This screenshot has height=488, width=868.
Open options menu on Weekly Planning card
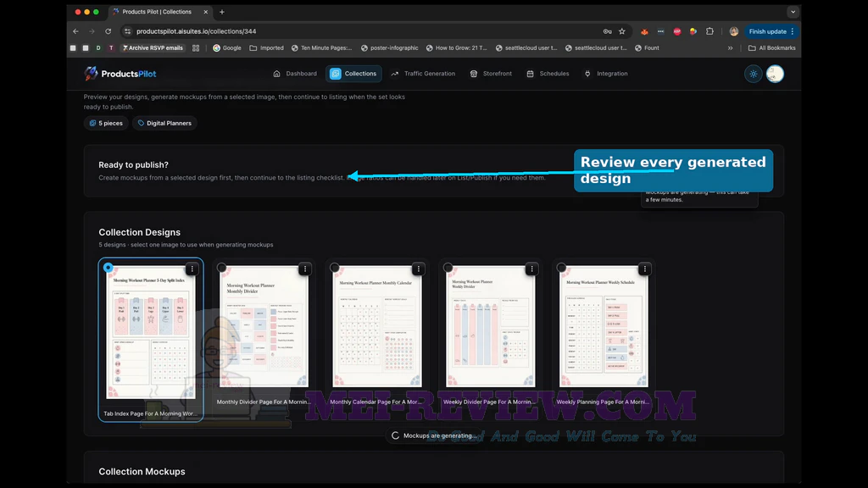(x=645, y=269)
